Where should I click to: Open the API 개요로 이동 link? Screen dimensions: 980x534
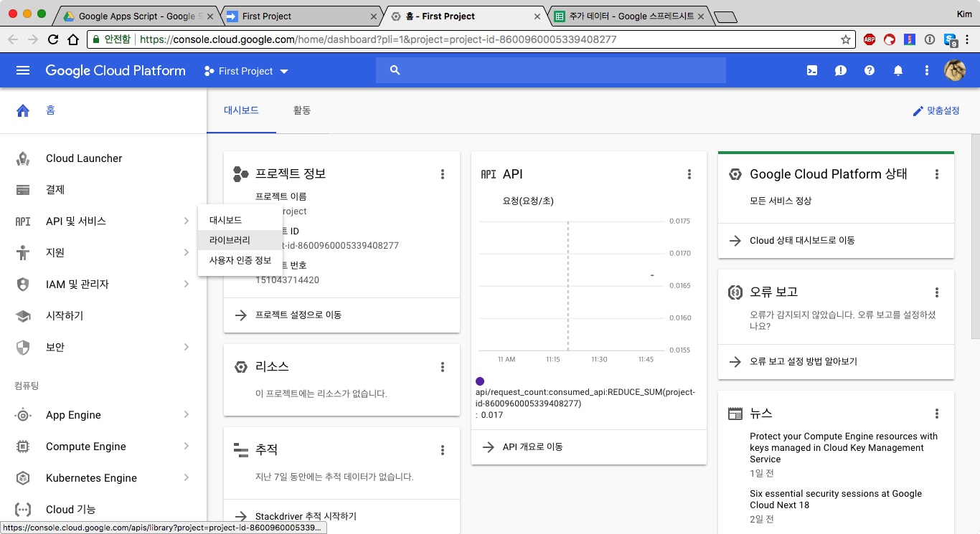[532, 447]
